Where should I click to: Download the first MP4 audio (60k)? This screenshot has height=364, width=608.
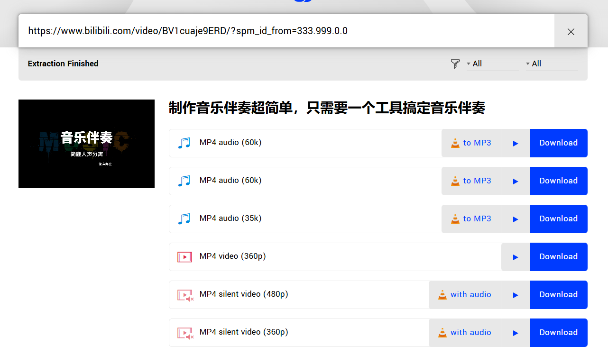[558, 143]
